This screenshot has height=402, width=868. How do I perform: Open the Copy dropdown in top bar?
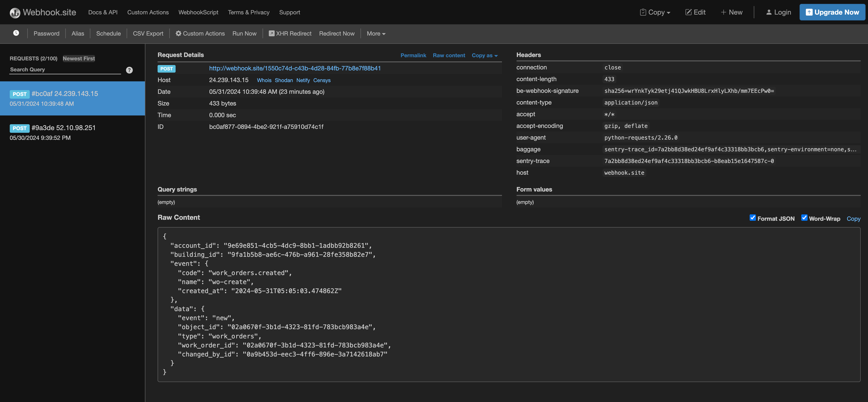click(655, 12)
